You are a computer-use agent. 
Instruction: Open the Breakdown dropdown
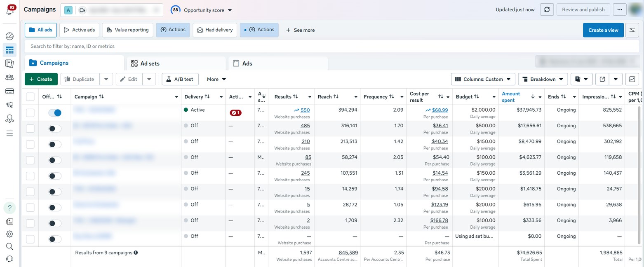point(543,79)
